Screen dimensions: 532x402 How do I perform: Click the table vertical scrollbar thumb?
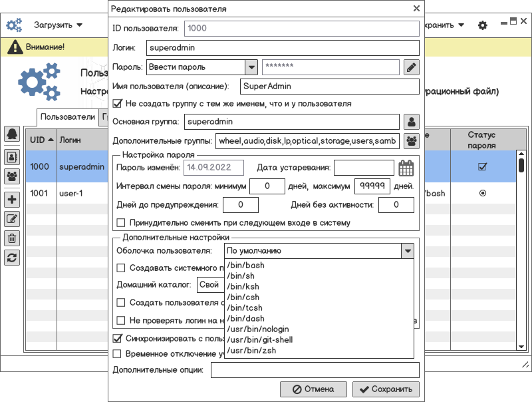521,166
